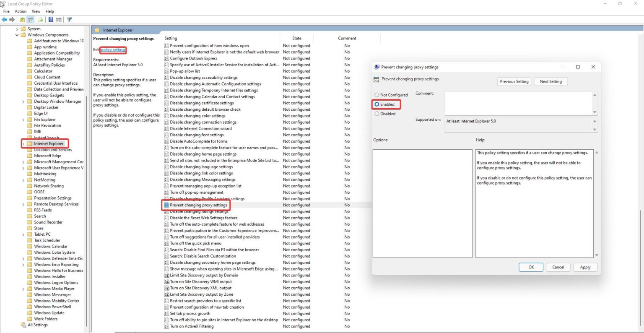Click the filter funnel toolbar icon
Image resolution: width=644 pixels, height=333 pixels.
69,19
